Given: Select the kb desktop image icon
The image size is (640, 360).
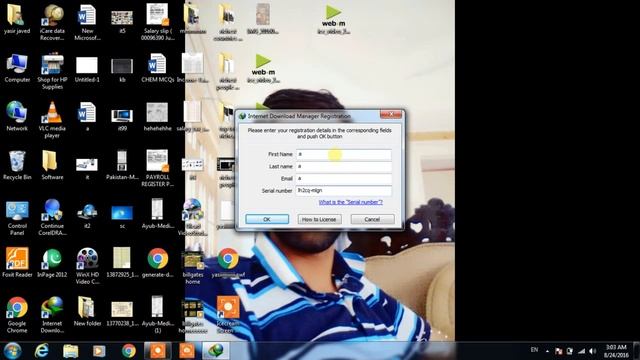Looking at the screenshot, I should [122, 69].
